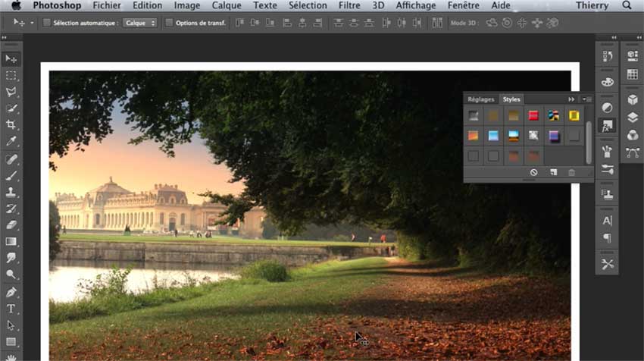Open the Layers panel icon

[633, 117]
